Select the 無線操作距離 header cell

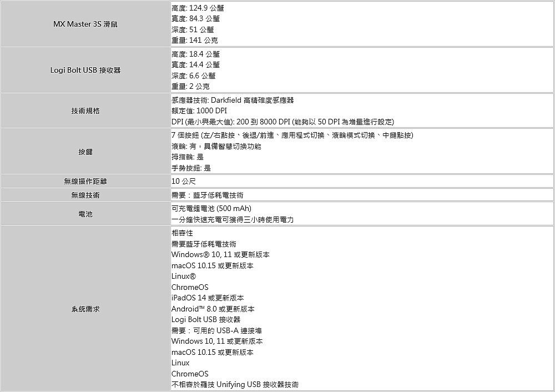pos(85,182)
